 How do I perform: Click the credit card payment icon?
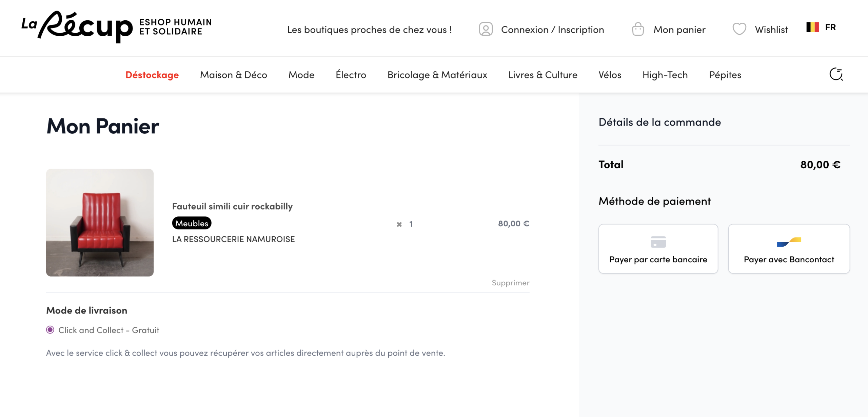(658, 242)
